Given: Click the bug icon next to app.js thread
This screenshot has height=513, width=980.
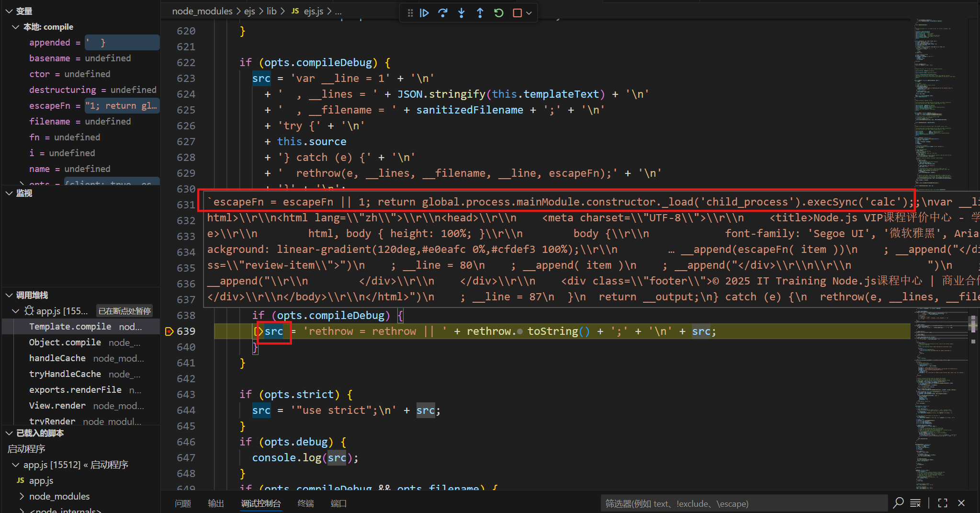Looking at the screenshot, I should (29, 311).
